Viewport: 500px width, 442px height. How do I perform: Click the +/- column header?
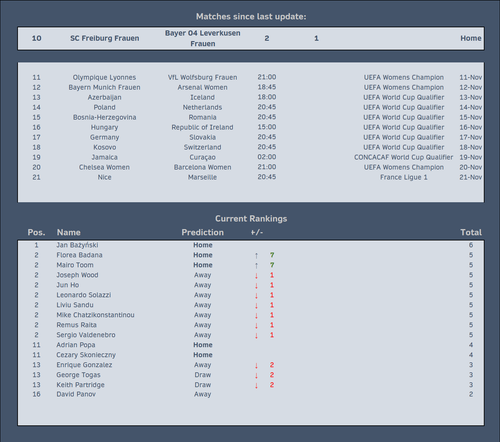[257, 232]
